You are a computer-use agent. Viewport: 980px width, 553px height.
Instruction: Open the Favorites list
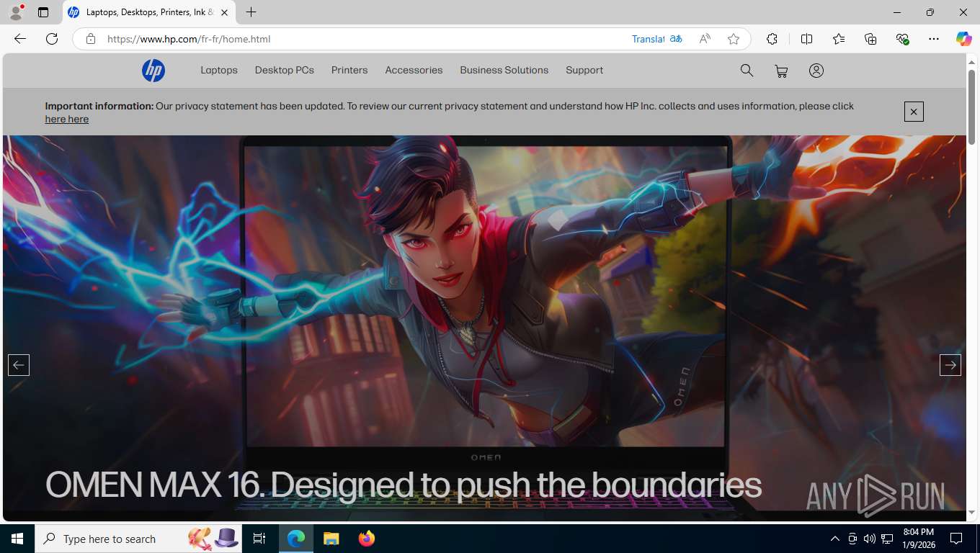[x=839, y=39]
